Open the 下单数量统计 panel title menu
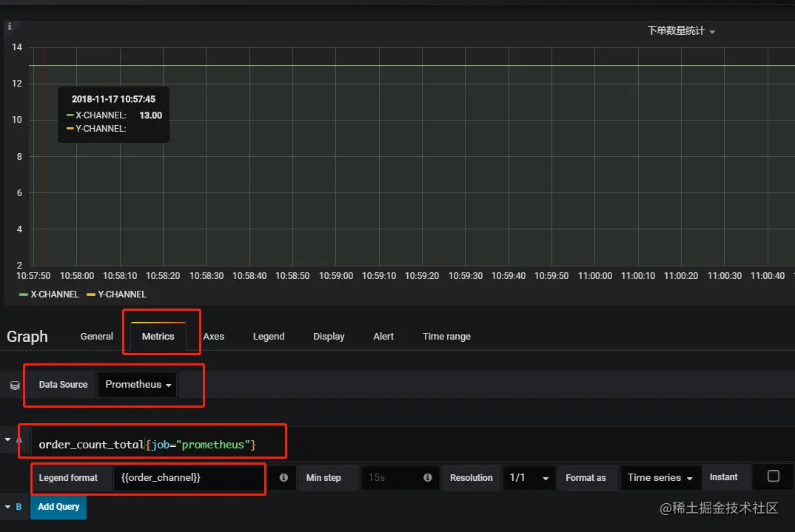This screenshot has height=532, width=795. (x=680, y=31)
